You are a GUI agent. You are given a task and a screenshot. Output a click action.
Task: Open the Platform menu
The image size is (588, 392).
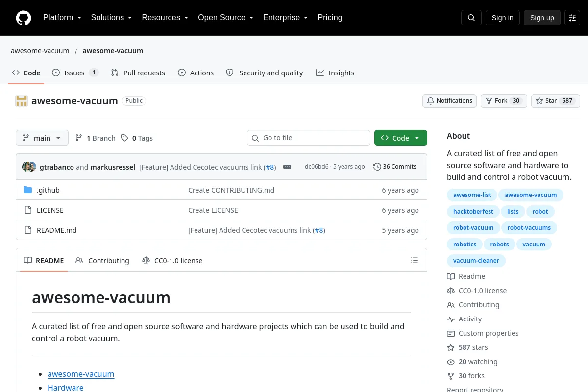(x=62, y=18)
